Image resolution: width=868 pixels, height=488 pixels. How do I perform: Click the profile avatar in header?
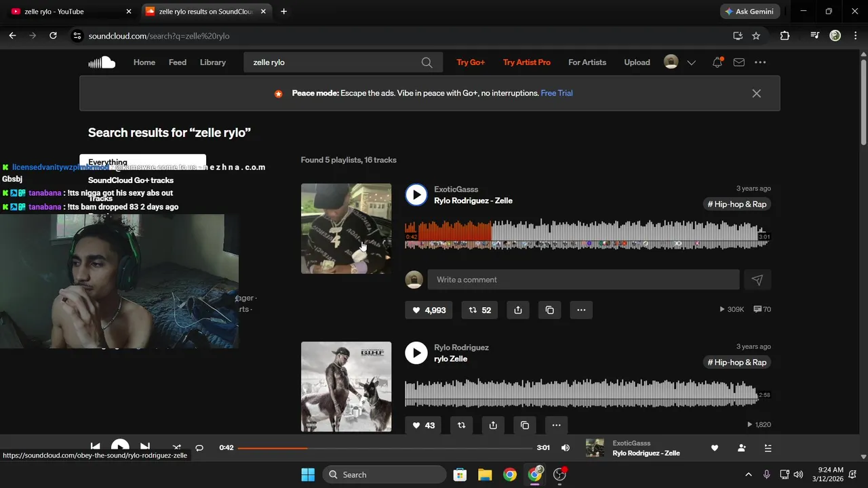(671, 62)
